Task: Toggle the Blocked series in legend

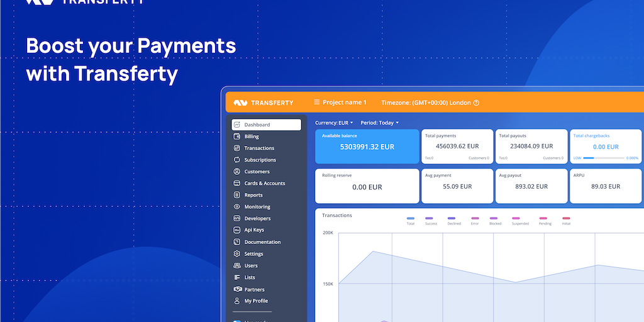Action: coord(495,221)
